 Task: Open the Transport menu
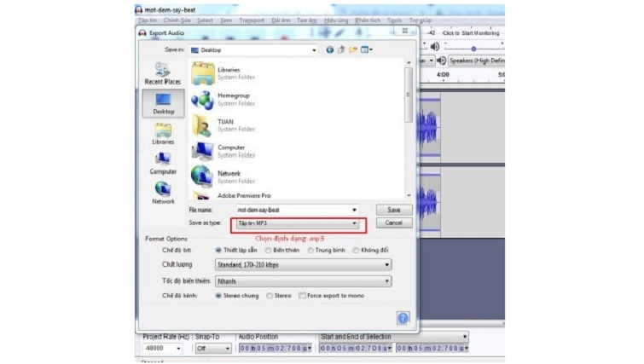click(x=252, y=20)
